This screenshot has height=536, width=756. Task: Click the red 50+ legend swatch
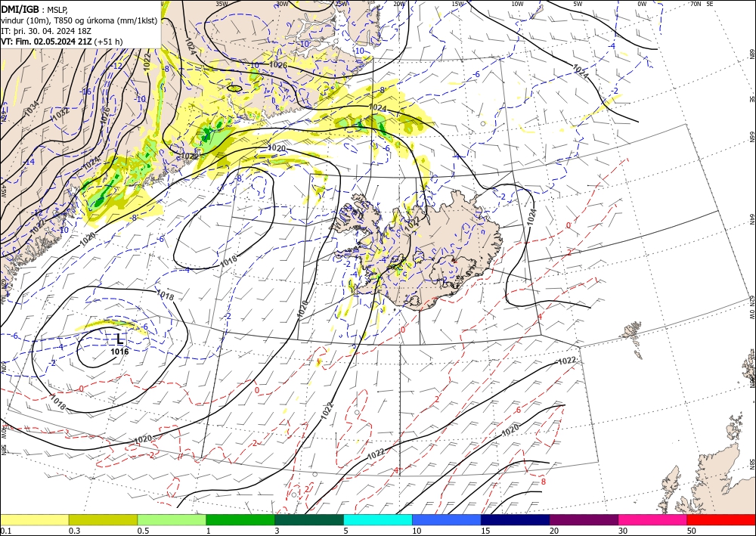721,519
